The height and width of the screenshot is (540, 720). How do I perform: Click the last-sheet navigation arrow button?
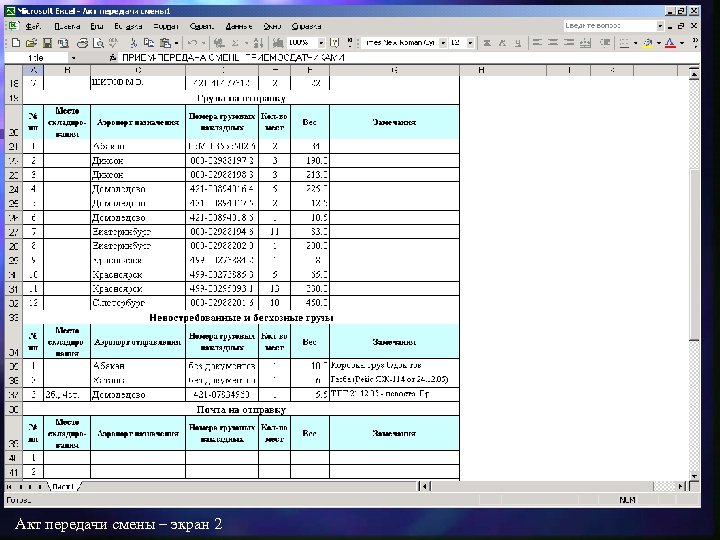[x=40, y=486]
